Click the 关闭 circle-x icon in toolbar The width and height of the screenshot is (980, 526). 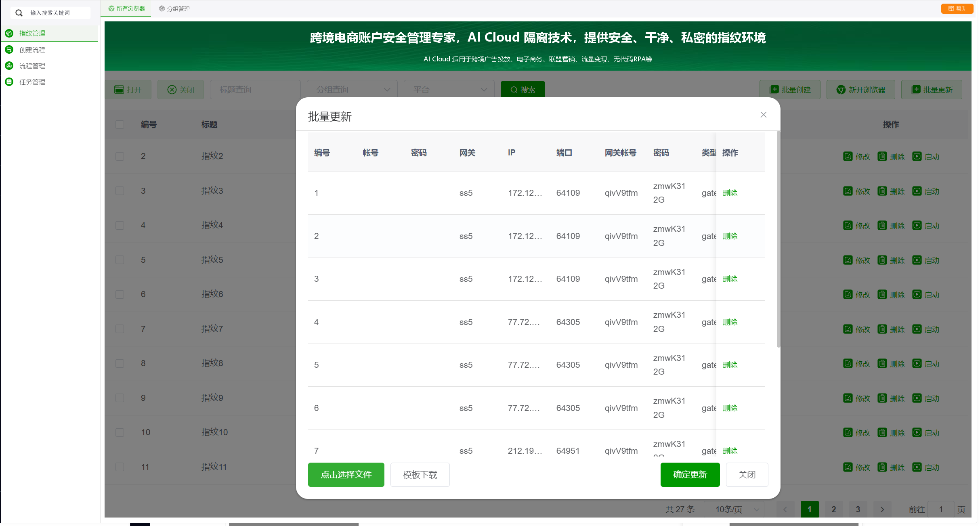[x=172, y=90]
